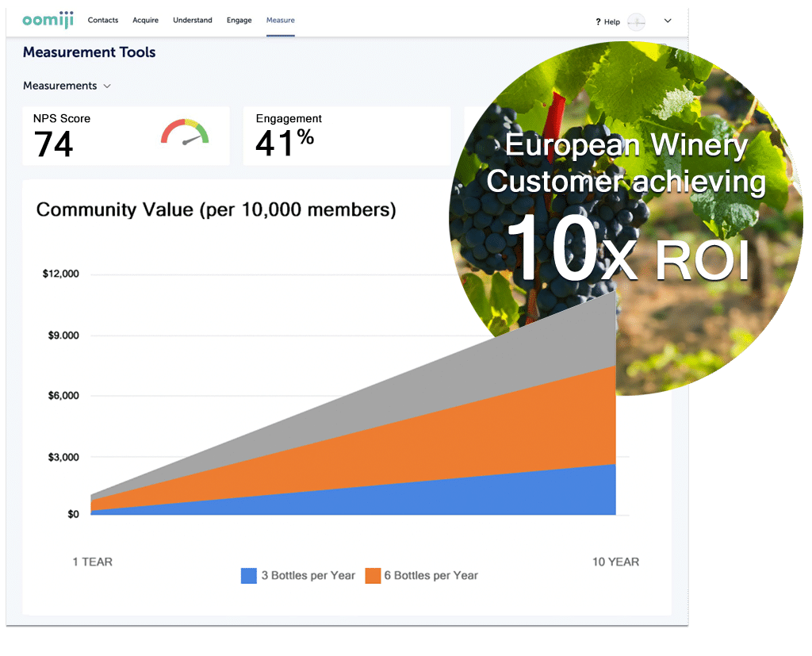This screenshot has width=812, height=656.
Task: Select the Measure tab
Action: coord(281,21)
